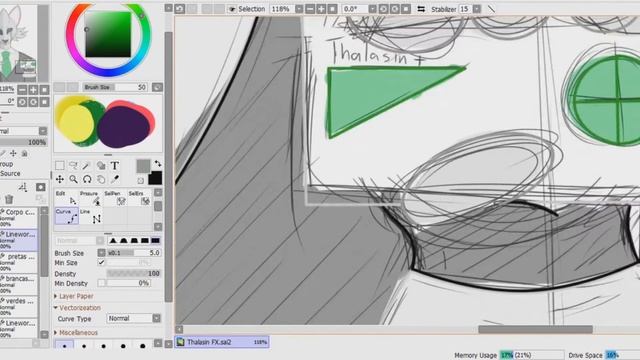
Task: Rotate canvas clockwise in toolbar
Action: point(394,9)
